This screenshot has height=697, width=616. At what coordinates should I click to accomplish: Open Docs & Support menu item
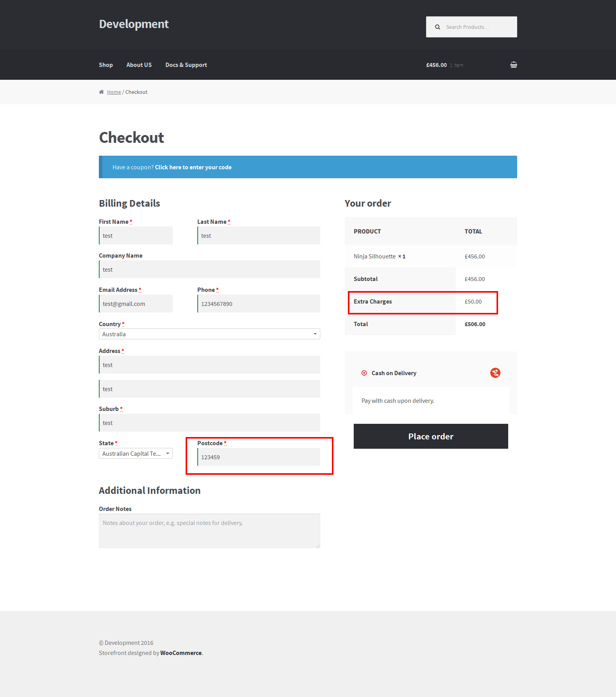click(x=186, y=65)
